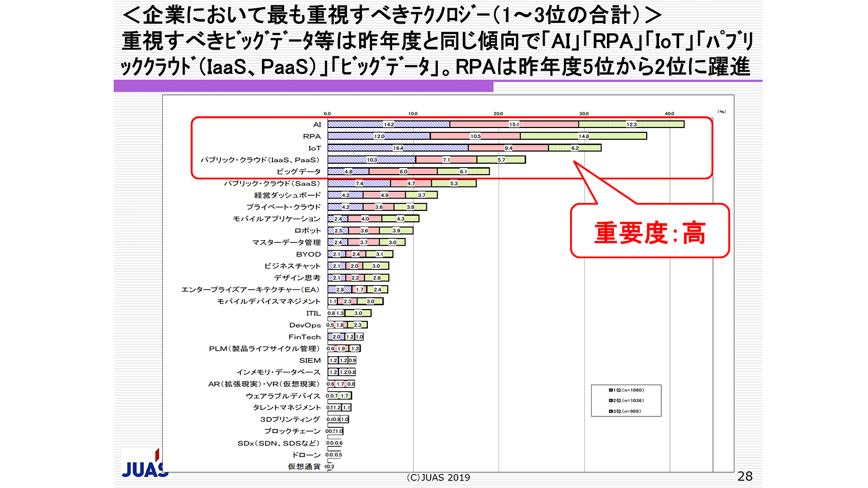Select the ウェアラブルデバイス label
Viewport: 868px width, 488px height.
coord(283,396)
